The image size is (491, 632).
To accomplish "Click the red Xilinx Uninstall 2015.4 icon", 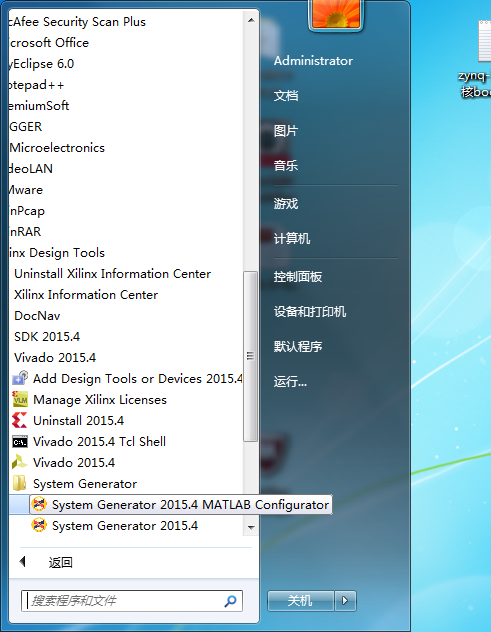I will pyautogui.click(x=20, y=420).
